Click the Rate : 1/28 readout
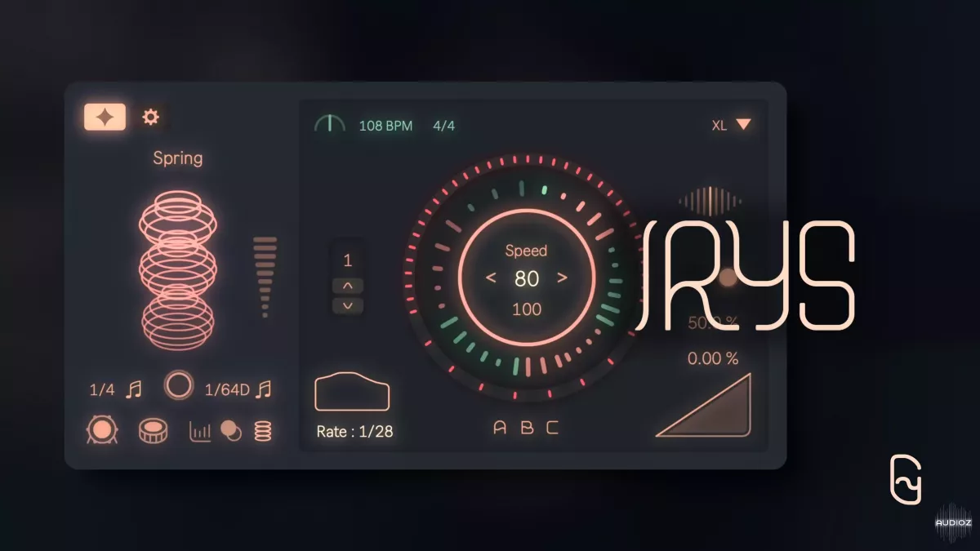 pyautogui.click(x=354, y=432)
